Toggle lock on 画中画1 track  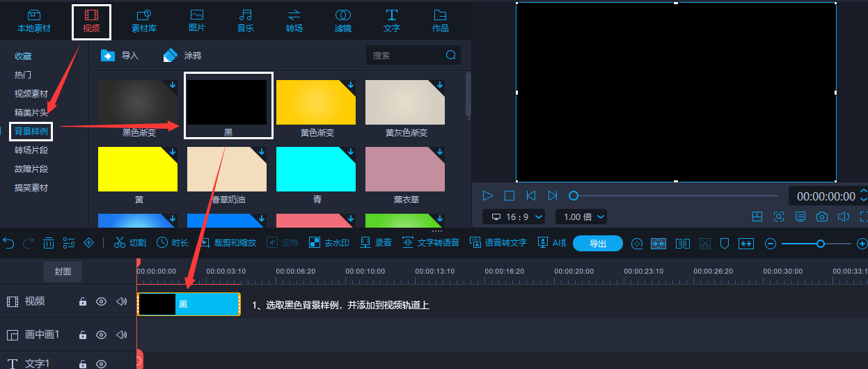[82, 335]
